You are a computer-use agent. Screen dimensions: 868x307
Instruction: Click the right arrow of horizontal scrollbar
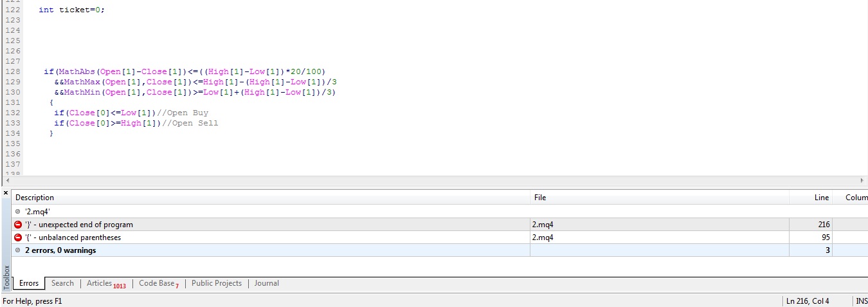tap(862, 181)
